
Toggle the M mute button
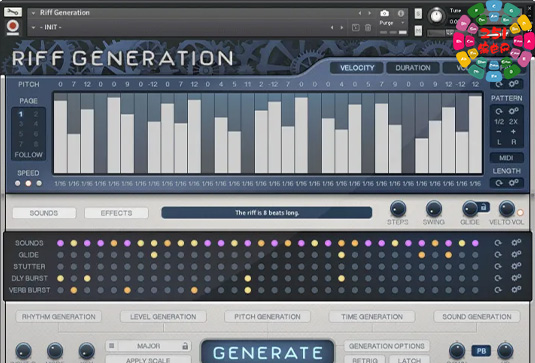pyautogui.click(x=418, y=31)
